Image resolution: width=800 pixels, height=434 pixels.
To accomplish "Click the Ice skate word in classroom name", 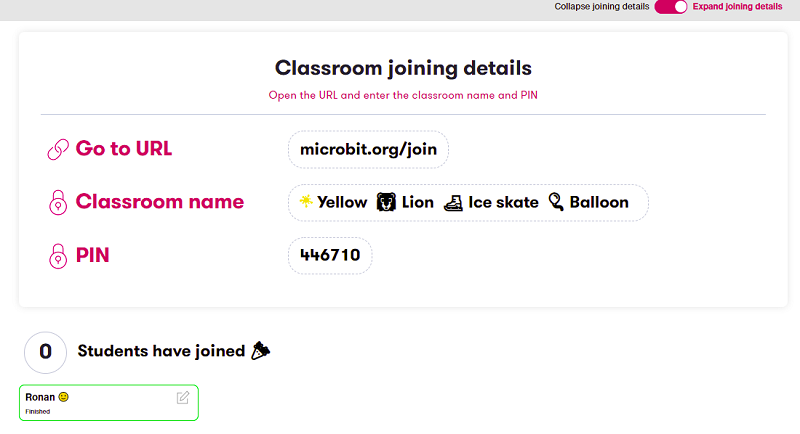I will coord(503,202).
